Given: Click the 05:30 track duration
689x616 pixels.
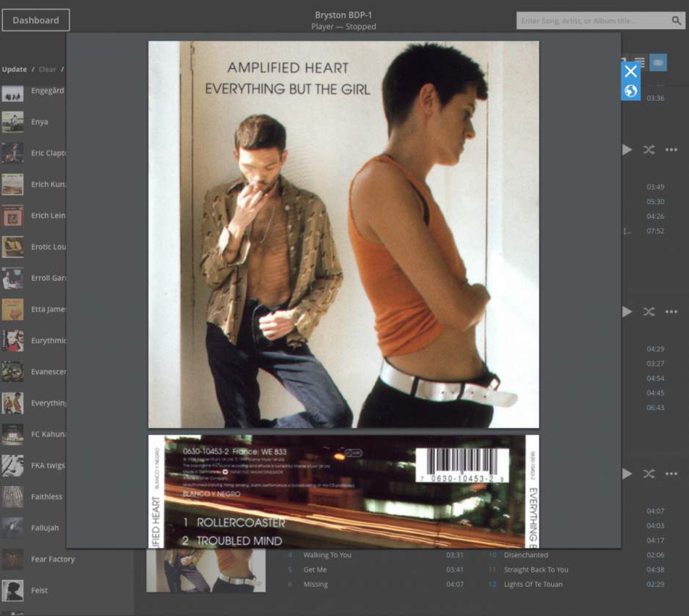Looking at the screenshot, I should [x=655, y=202].
